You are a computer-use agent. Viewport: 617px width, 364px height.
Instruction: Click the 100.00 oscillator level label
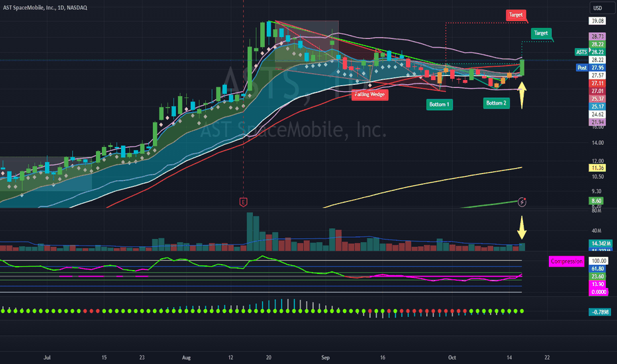(x=598, y=261)
